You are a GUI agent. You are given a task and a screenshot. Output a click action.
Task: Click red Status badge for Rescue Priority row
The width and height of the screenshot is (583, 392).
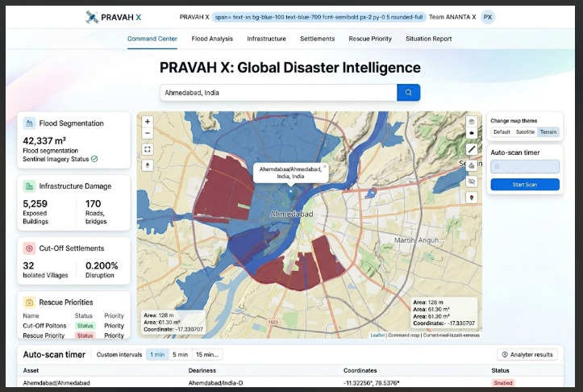click(85, 336)
